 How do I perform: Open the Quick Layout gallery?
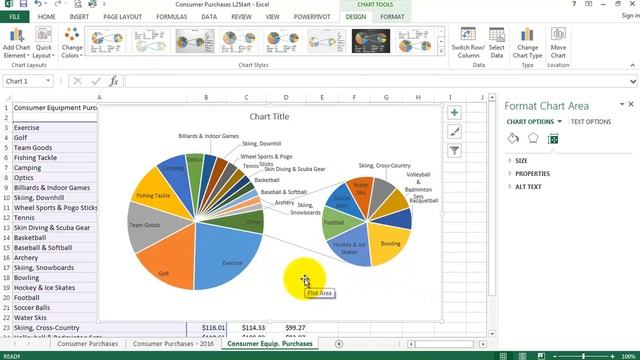point(43,43)
